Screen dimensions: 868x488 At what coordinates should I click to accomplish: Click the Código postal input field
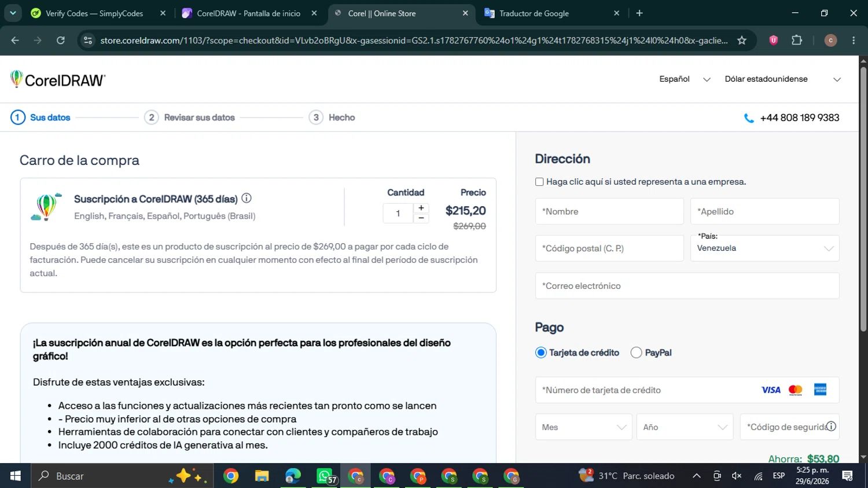pos(609,248)
